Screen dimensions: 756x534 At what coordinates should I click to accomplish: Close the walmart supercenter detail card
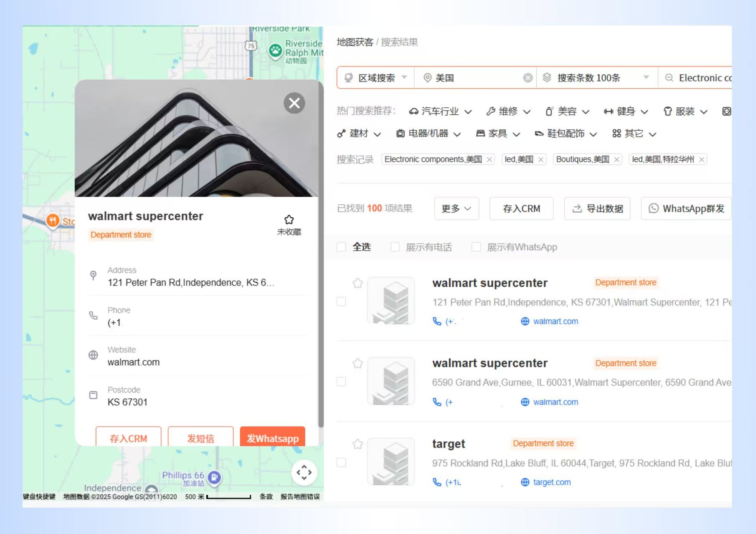click(294, 103)
